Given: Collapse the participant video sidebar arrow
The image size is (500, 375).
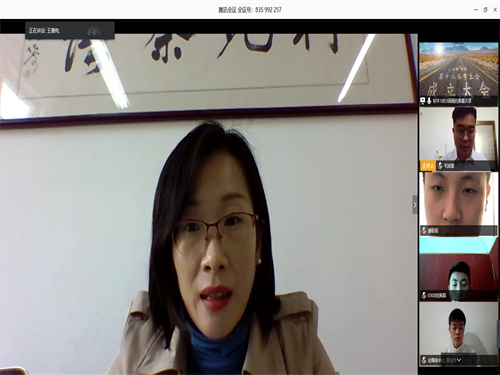Looking at the screenshot, I should [x=415, y=205].
